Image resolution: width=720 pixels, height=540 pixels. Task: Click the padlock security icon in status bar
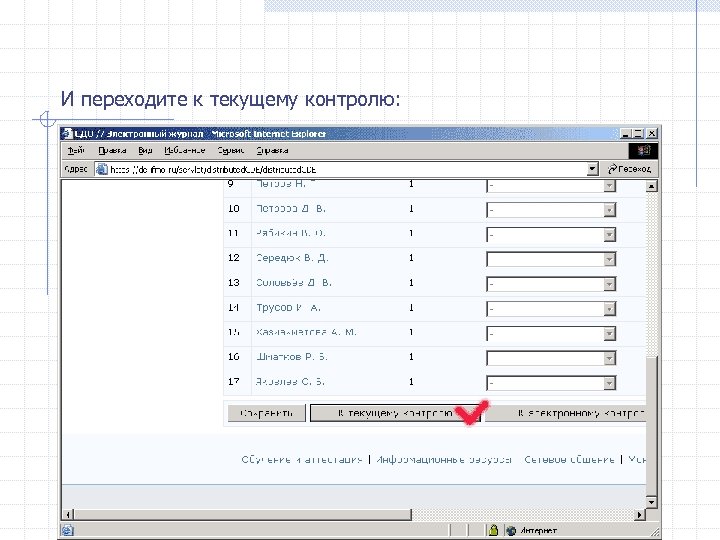[x=494, y=530]
